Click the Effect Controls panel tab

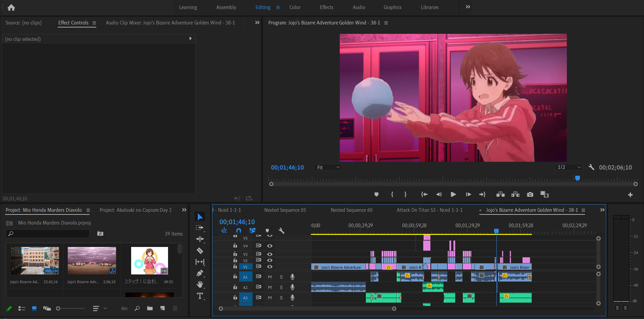(x=73, y=23)
